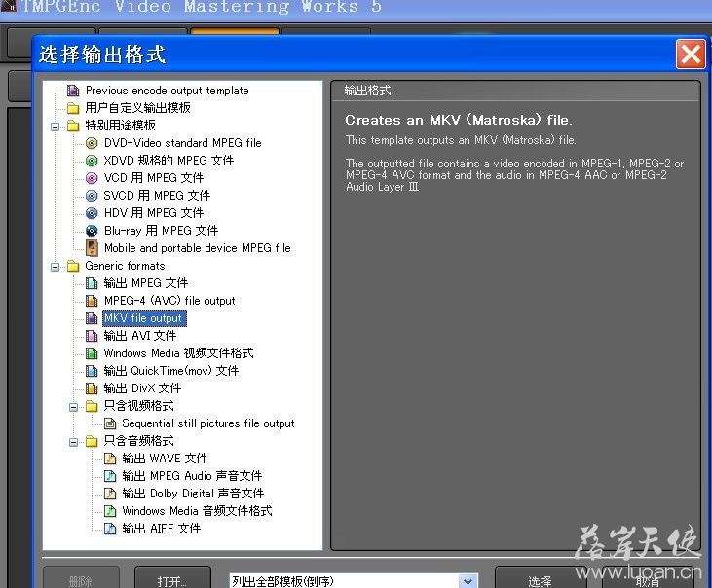This screenshot has height=588, width=712.
Task: Select Sequential still pictures file output
Action: coord(208,423)
